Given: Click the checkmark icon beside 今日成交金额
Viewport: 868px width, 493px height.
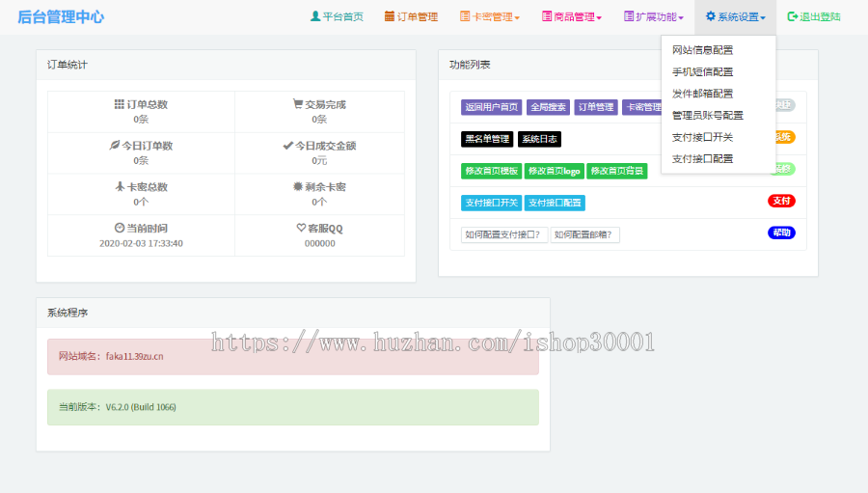Looking at the screenshot, I should pos(287,145).
